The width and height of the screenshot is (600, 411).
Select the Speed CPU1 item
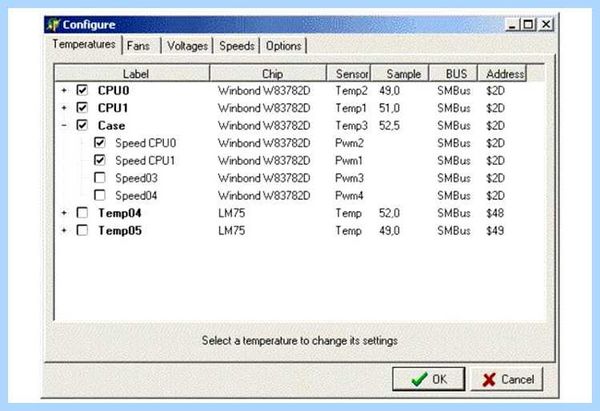pos(145,160)
